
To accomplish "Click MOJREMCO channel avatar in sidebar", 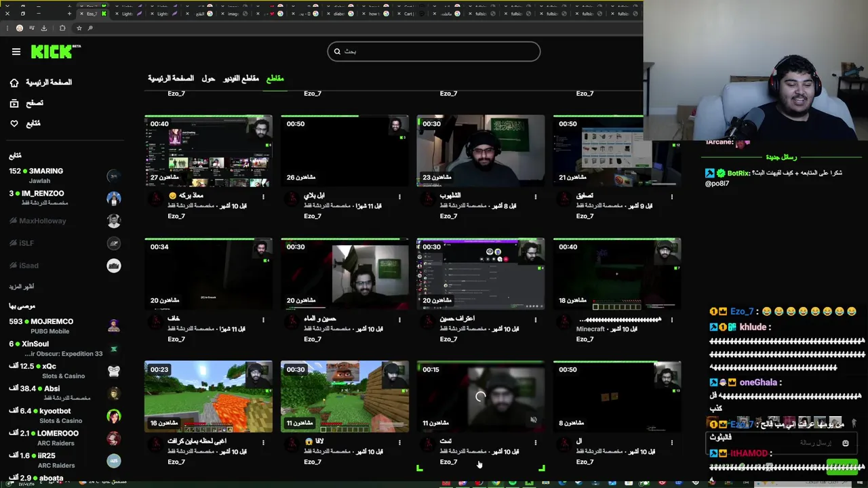I will click(x=114, y=327).
